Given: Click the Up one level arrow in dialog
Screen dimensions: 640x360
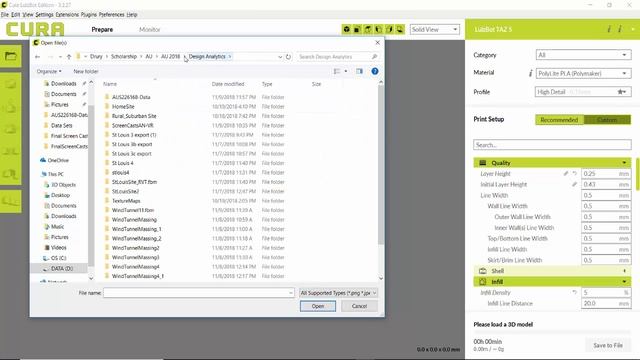Looking at the screenshot, I should click(69, 57).
